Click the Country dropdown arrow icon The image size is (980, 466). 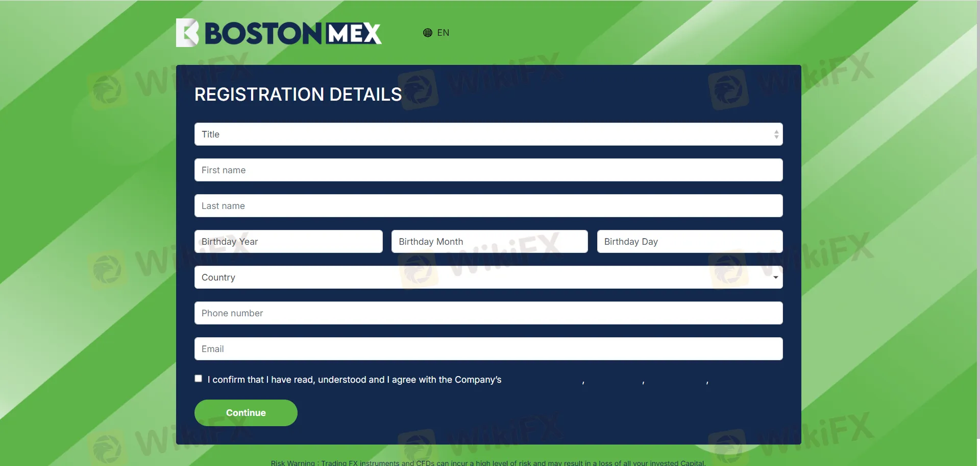(x=775, y=277)
